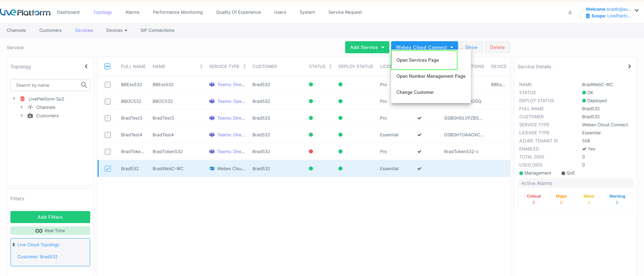Switch to SIP Connections sub-tab
The height and width of the screenshot is (276, 644).
pos(157,30)
